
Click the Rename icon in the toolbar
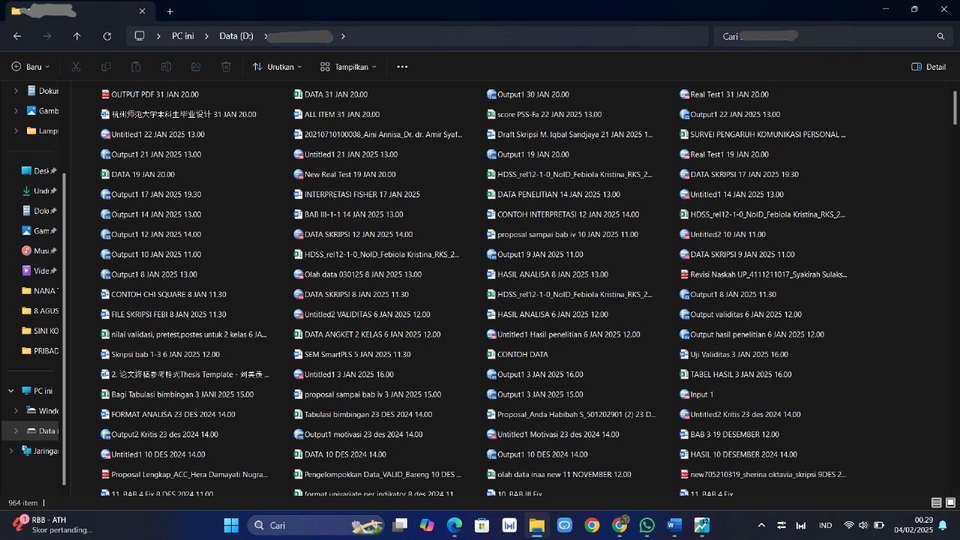pyautogui.click(x=166, y=67)
